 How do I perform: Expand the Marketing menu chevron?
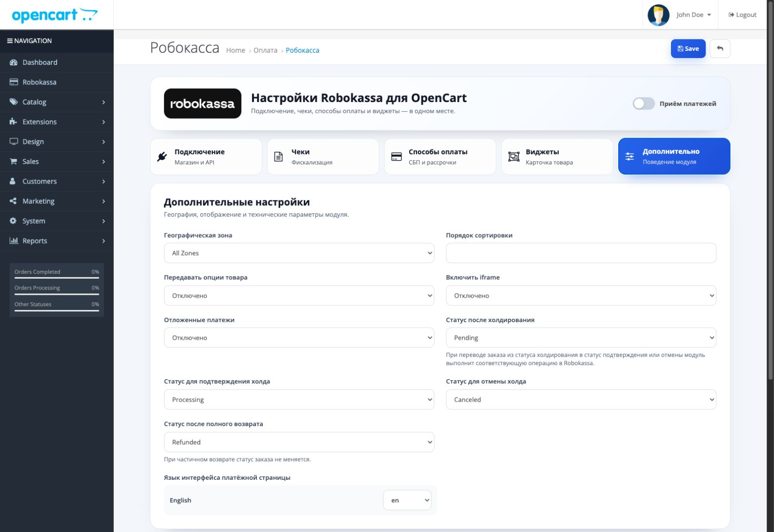104,201
